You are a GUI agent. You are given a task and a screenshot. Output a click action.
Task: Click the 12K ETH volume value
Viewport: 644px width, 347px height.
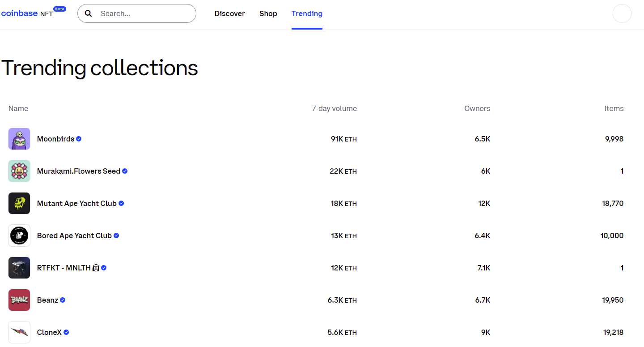(344, 268)
